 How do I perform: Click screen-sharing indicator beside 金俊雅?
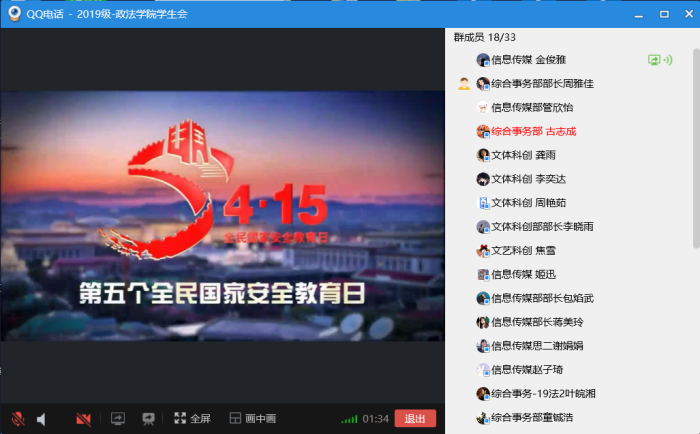(654, 60)
